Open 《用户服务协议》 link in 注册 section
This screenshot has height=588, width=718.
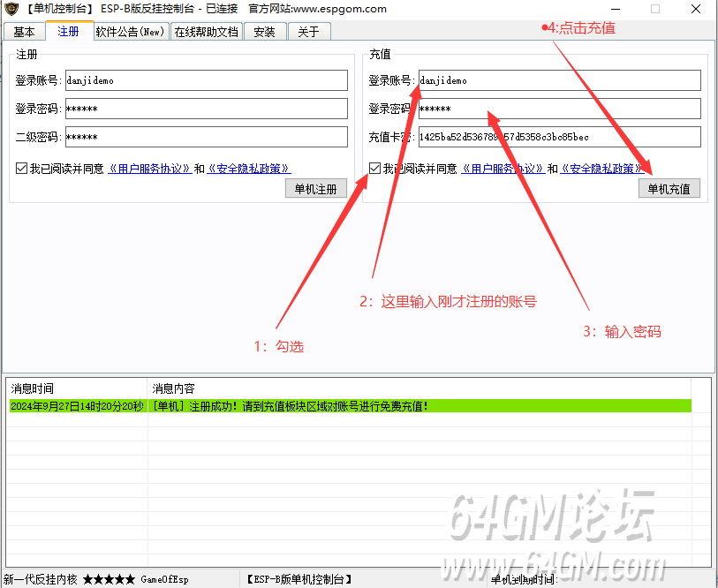[150, 169]
